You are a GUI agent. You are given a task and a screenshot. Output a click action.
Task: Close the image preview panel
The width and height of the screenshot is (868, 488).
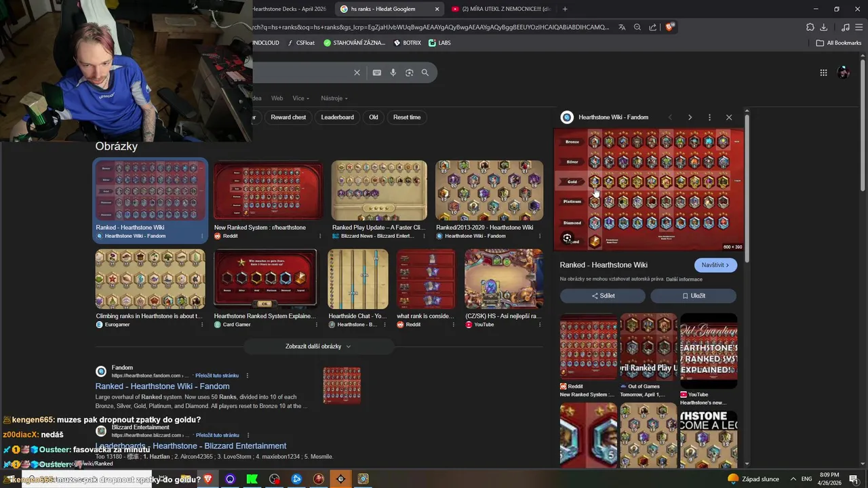click(x=729, y=117)
